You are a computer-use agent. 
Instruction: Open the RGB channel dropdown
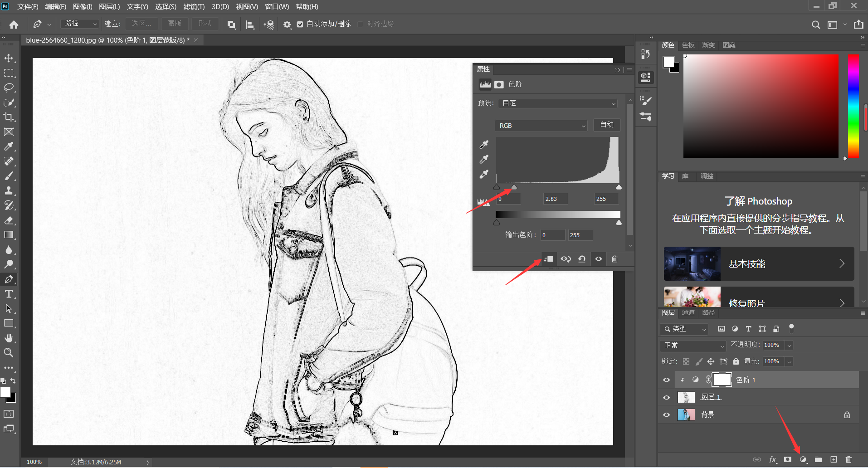[541, 126]
